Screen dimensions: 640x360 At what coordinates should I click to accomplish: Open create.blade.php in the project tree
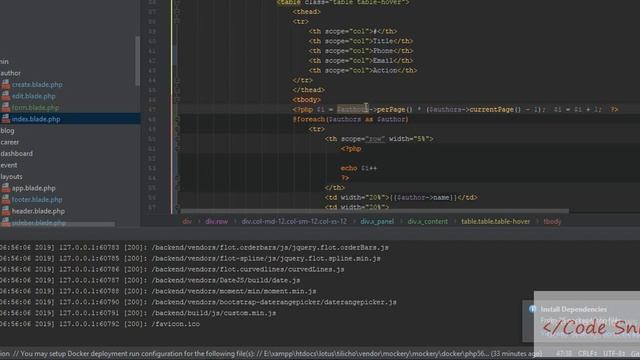[37, 84]
